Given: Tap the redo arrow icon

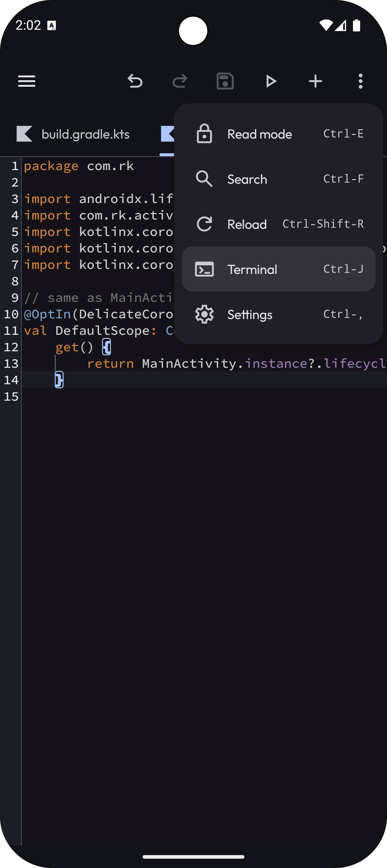Looking at the screenshot, I should [180, 81].
